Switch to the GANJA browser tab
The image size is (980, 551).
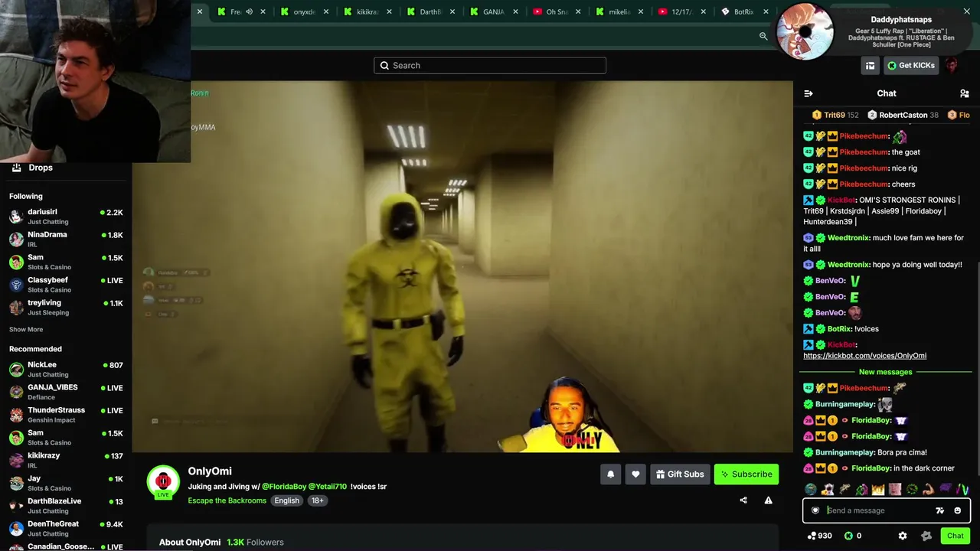tap(493, 11)
